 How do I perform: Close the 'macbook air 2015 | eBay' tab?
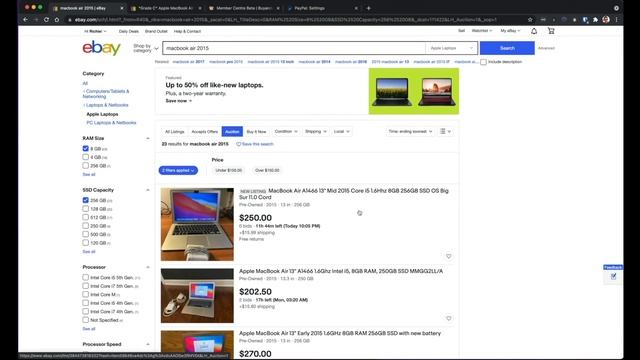(122, 8)
